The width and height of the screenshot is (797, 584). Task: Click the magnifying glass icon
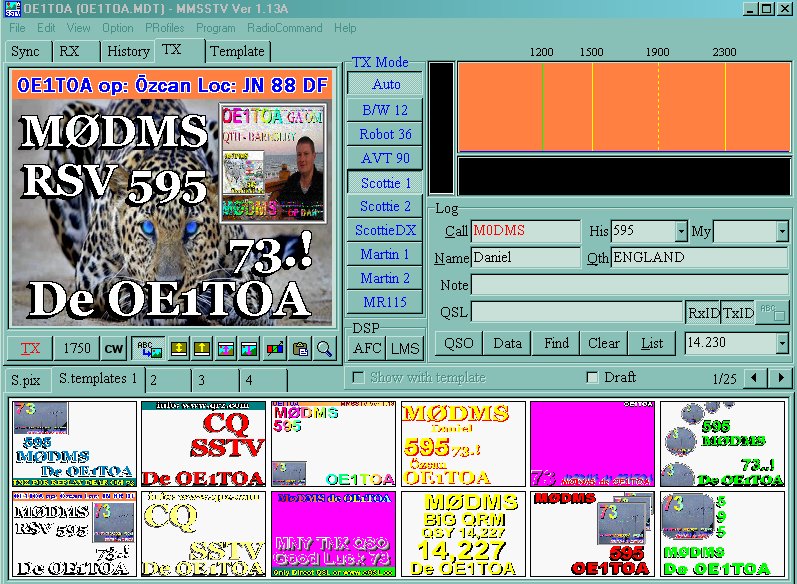coord(324,348)
